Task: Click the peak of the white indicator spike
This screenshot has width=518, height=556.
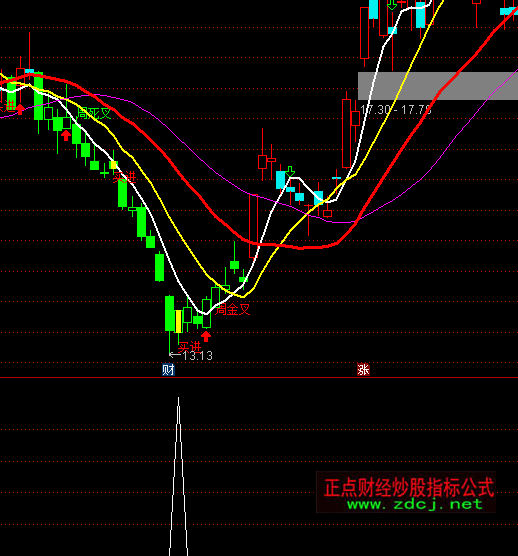Action: (x=178, y=399)
